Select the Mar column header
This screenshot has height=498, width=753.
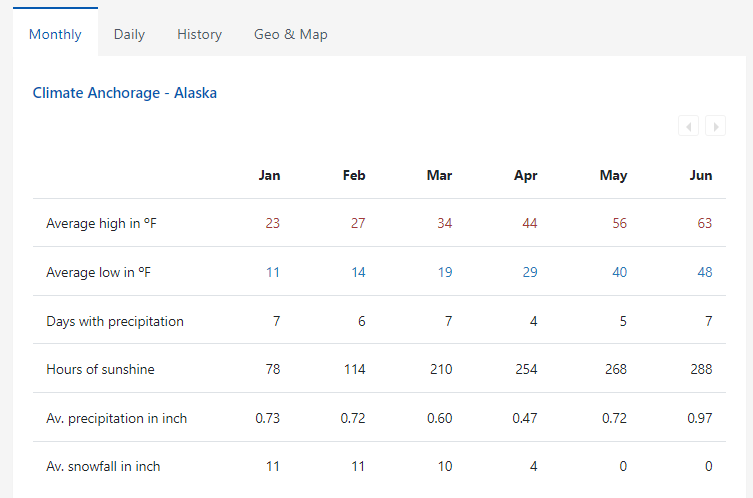[x=439, y=175]
